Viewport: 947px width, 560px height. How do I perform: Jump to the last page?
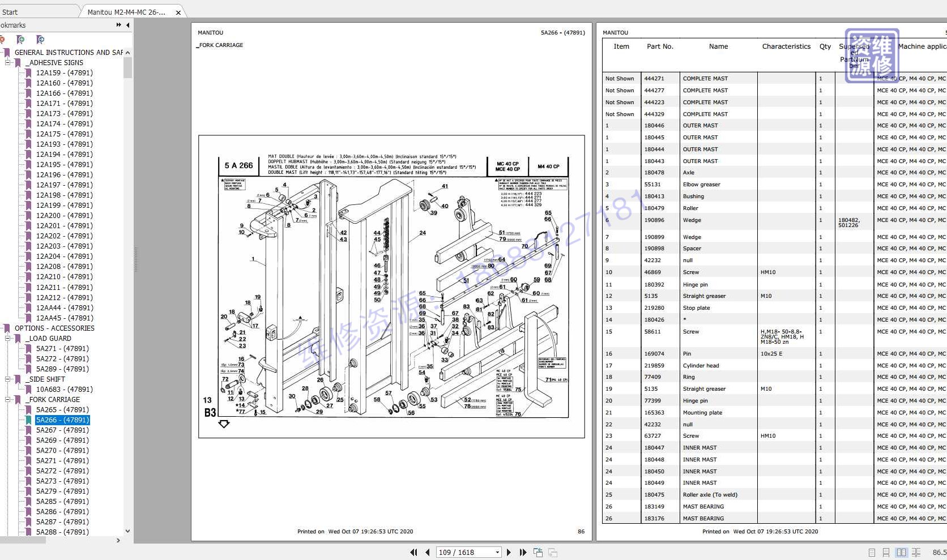[x=522, y=552]
